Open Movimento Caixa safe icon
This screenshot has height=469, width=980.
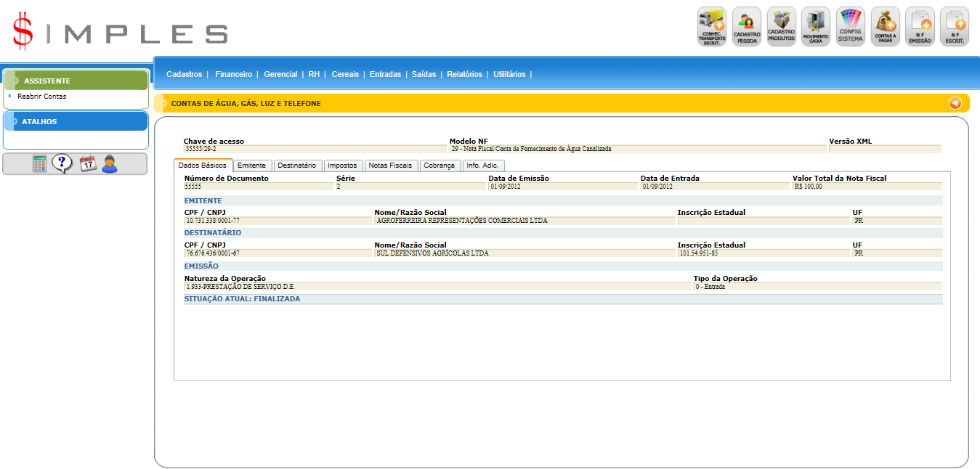[816, 27]
